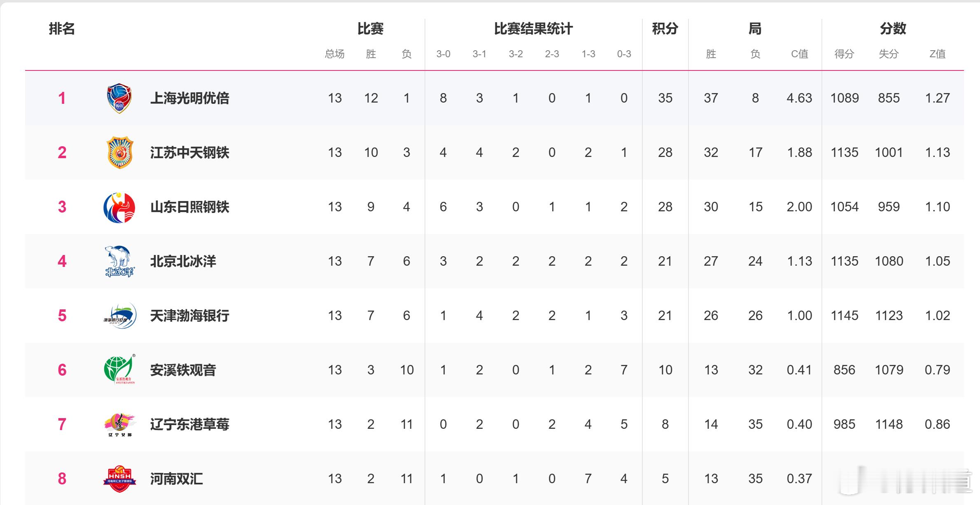Click the 天津渤海银行 team logo
Image resolution: width=980 pixels, height=505 pixels.
click(x=119, y=316)
